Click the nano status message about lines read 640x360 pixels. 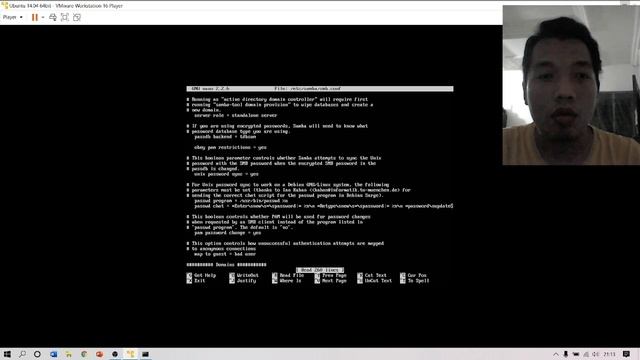pyautogui.click(x=320, y=270)
